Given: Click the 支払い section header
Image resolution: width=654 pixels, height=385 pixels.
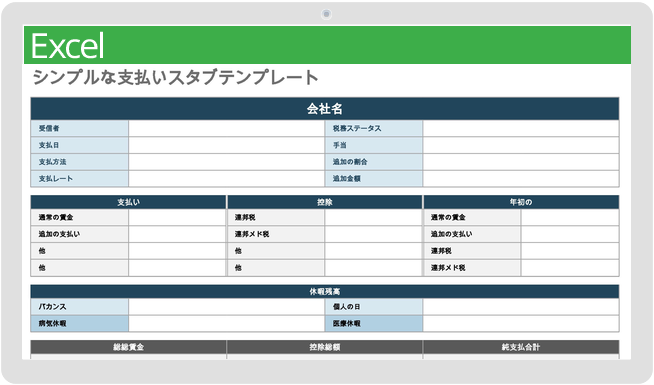Looking at the screenshot, I should pos(128,202).
